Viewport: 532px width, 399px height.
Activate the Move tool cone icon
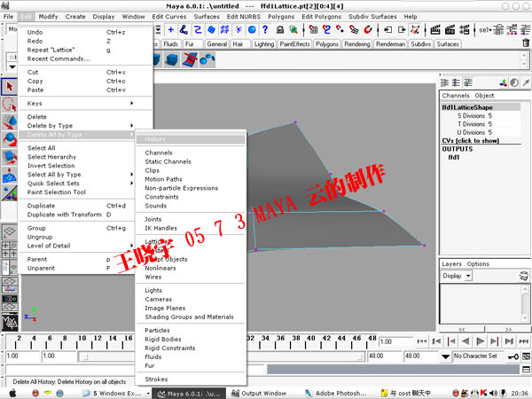[10, 121]
